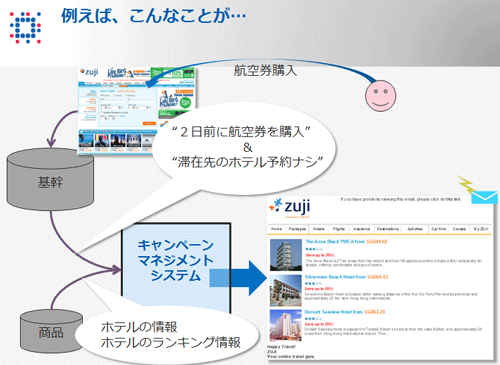
Task: Open The Anne Black YWCA hotel link
Action: (346, 241)
